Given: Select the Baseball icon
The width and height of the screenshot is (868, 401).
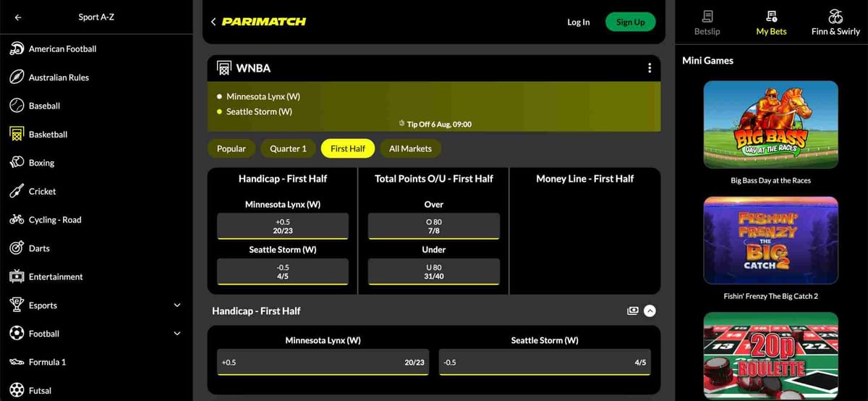Looking at the screenshot, I should tap(17, 106).
